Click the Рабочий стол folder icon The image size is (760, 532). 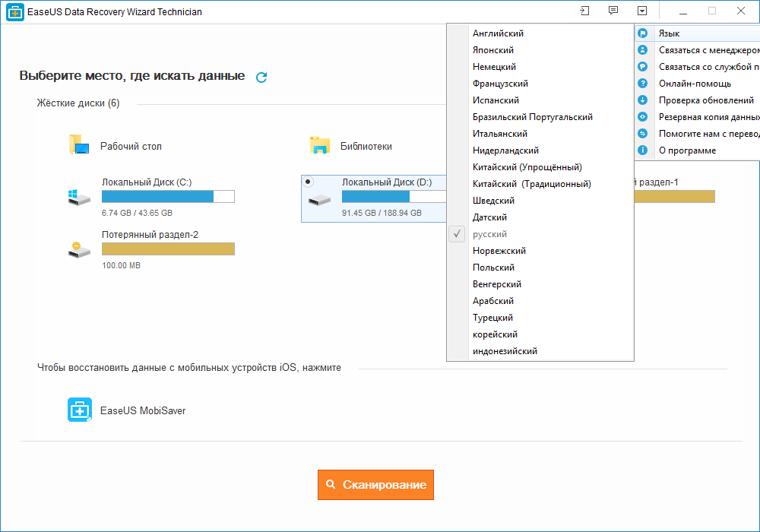[x=79, y=145]
